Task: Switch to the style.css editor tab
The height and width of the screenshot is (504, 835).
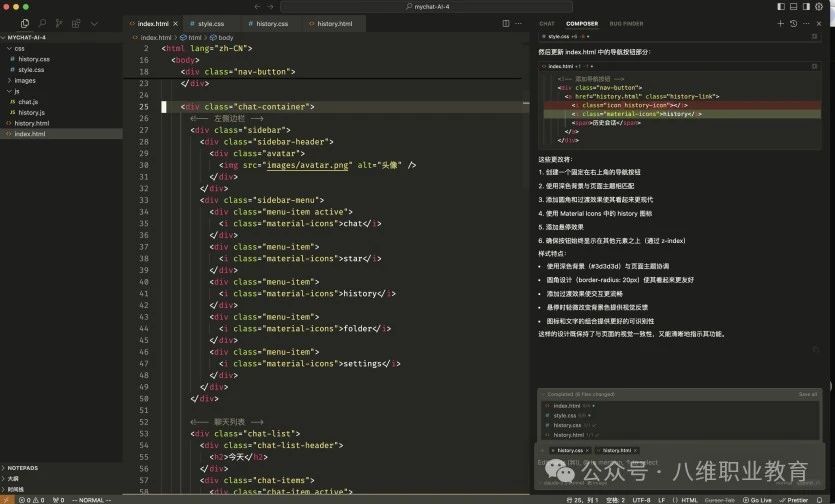Action: coord(210,23)
